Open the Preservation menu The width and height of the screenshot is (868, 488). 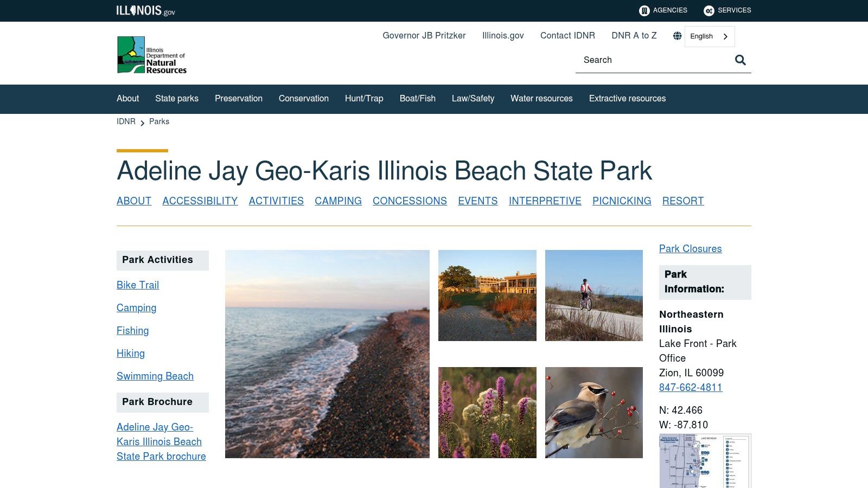click(239, 99)
